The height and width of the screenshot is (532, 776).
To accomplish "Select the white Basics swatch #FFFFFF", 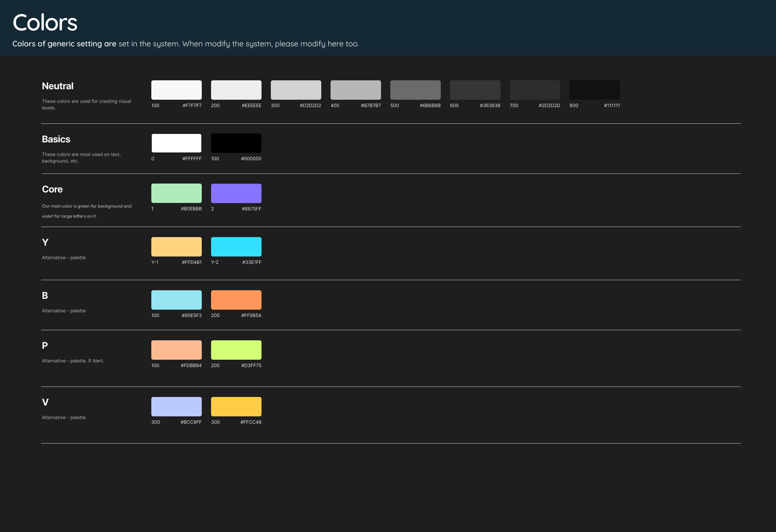I will (177, 143).
